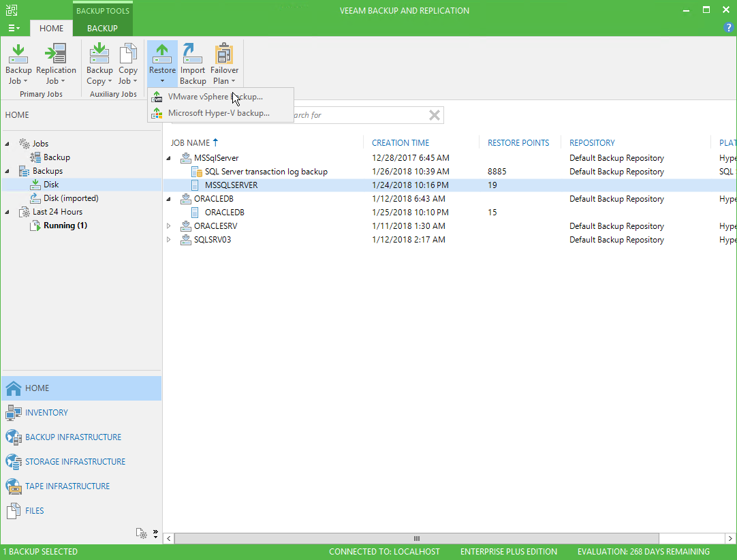Open BACKUP INFRASTRUCTURE navigation pane
The height and width of the screenshot is (560, 737).
coord(81,437)
